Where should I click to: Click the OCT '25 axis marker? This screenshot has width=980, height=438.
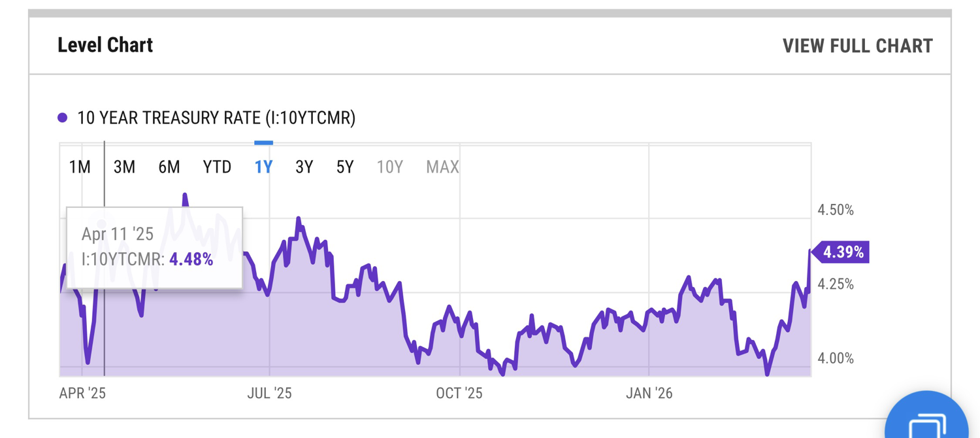coord(459,393)
